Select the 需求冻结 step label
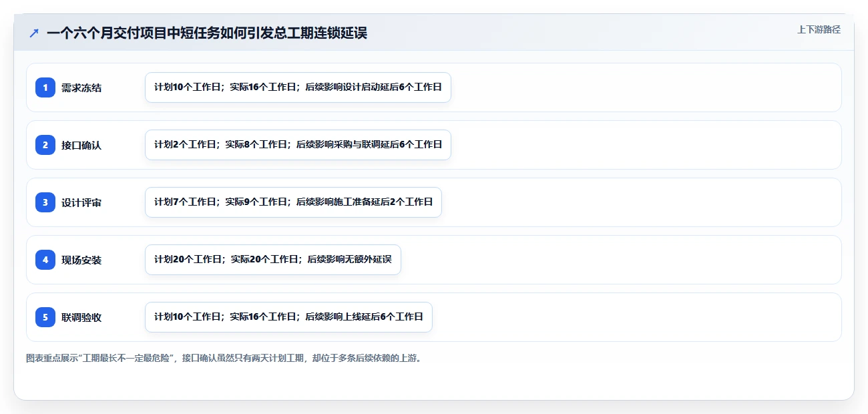Viewport: 868px width, 414px height. pos(81,87)
